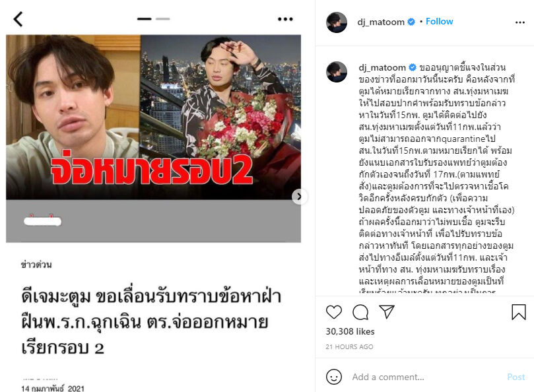The width and height of the screenshot is (534, 392).
Task: Go back using the left arrow
Action: [x=18, y=19]
